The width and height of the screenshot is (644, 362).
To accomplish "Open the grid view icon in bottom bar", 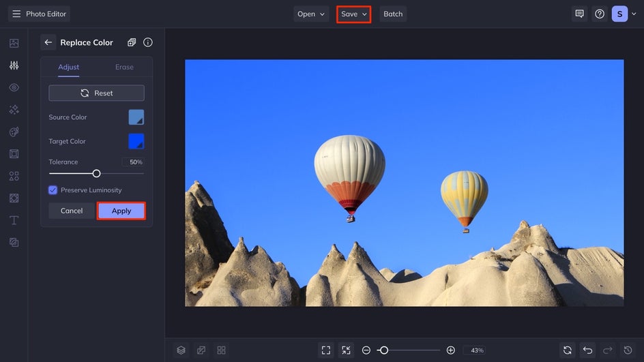I will click(x=221, y=350).
